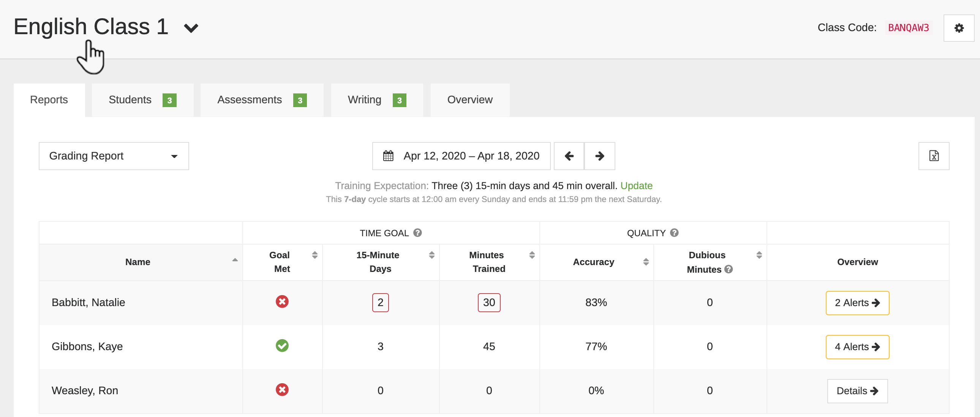Open the QUALITY help tooltip icon
980x417 pixels.
[674, 233]
